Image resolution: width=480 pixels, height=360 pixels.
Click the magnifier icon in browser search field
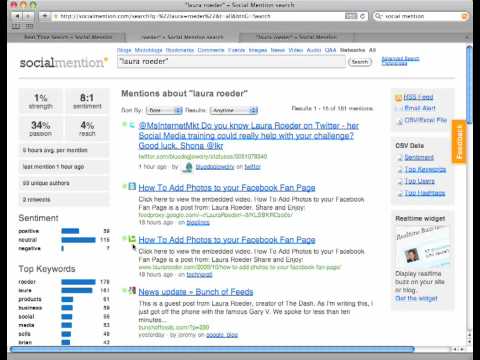point(378,16)
